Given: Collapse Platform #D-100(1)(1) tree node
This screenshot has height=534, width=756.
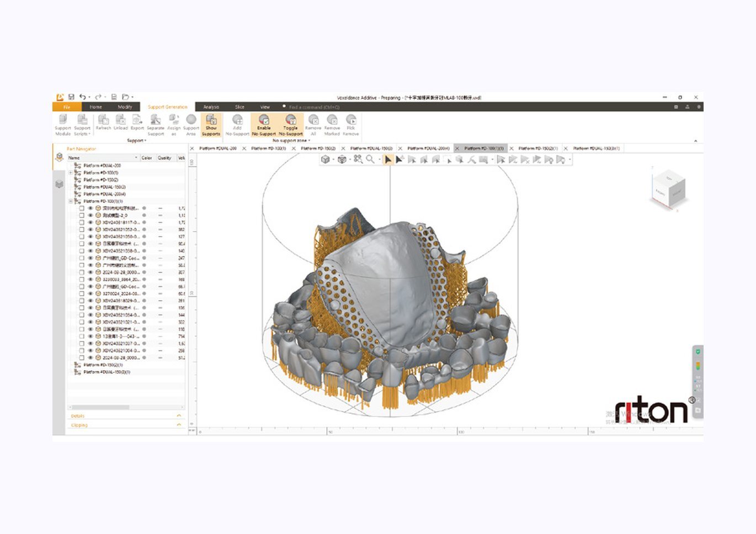Looking at the screenshot, I should coord(70,201).
